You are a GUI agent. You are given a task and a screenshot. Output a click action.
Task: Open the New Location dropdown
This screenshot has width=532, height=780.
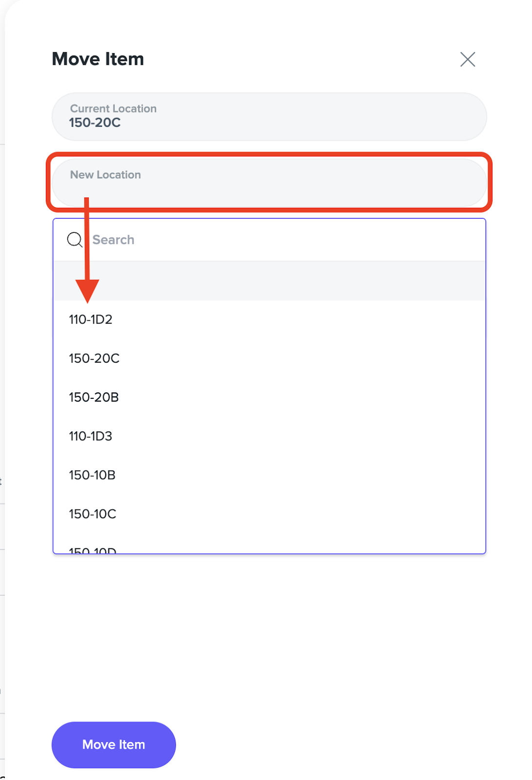click(x=269, y=182)
